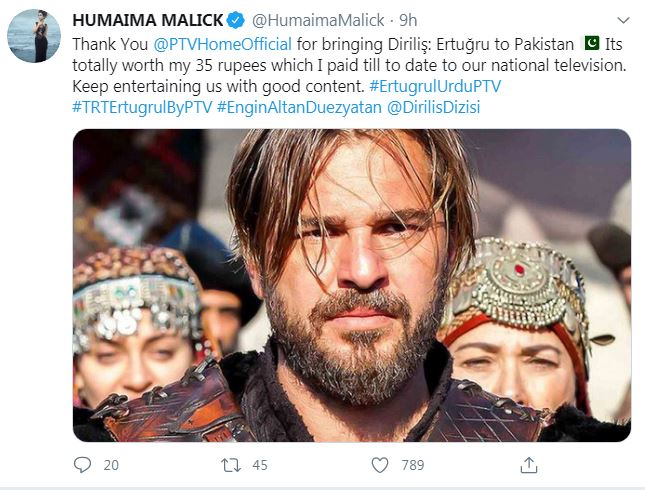The width and height of the screenshot is (645, 490).
Task: Open the #ErtugrulUrduPTV hashtag
Action: (435, 86)
